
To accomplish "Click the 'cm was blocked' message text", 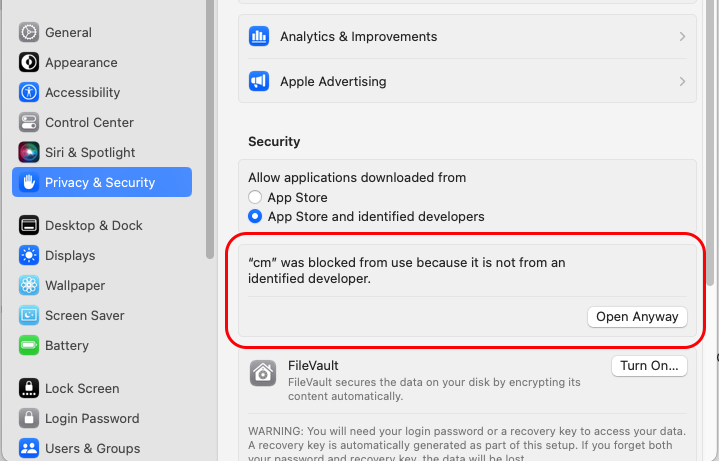I will [407, 270].
